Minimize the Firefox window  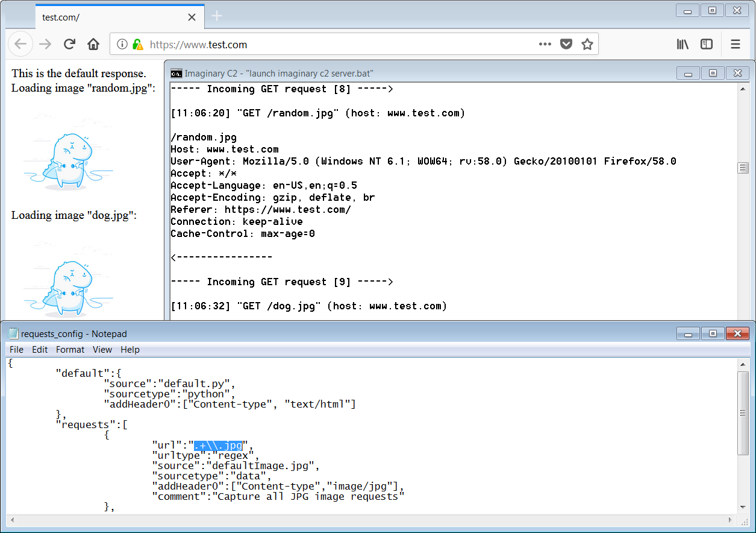pos(687,10)
